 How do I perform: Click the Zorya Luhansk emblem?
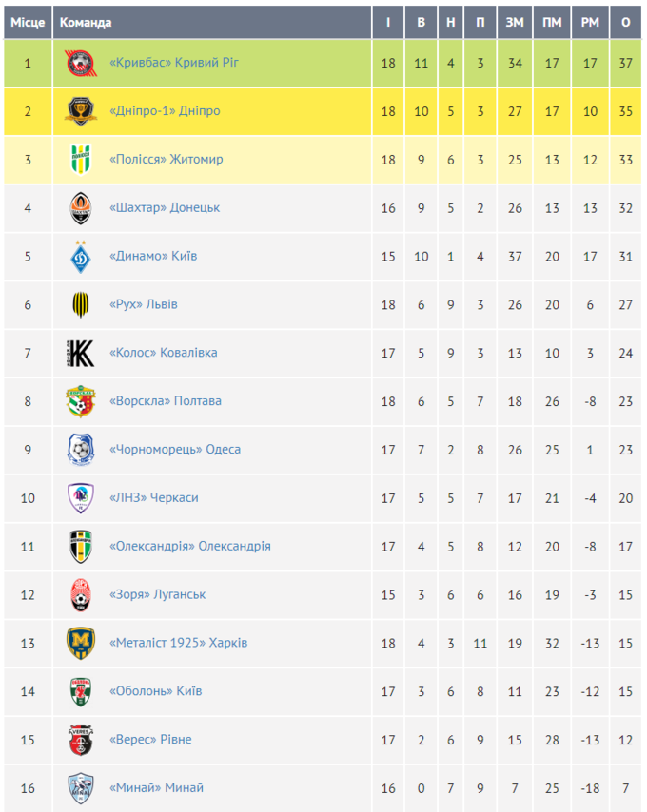point(80,595)
